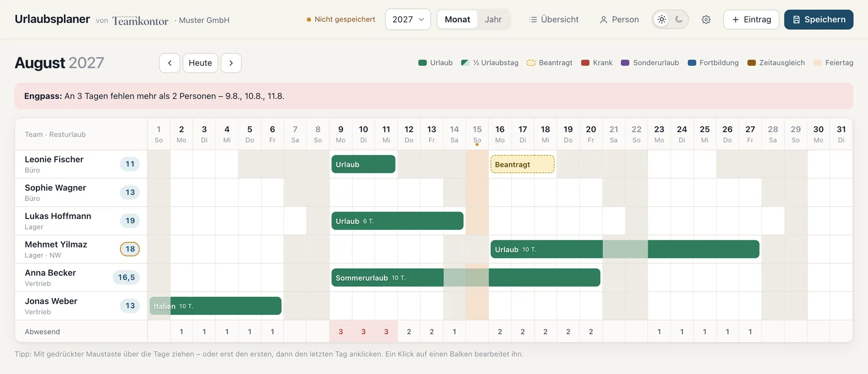Click the Speichern button
Viewport: 868px width, 374px height.
coord(819,20)
